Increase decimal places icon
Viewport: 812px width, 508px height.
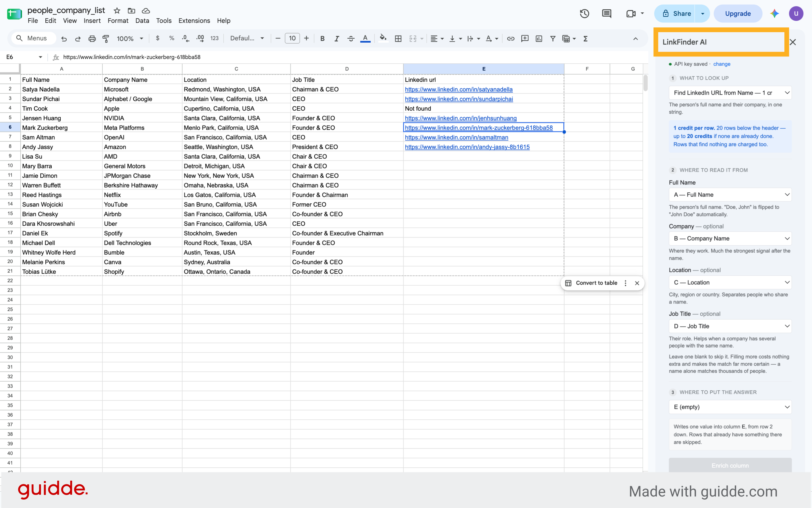point(200,39)
